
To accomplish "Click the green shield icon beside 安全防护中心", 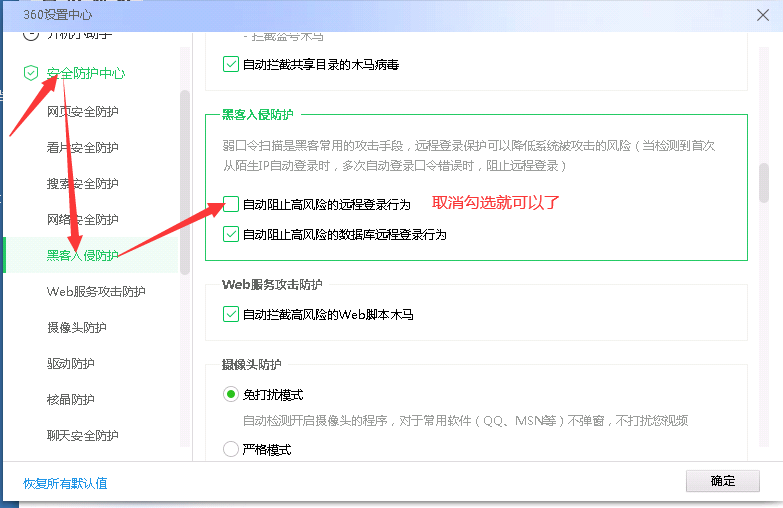I will tap(31, 73).
